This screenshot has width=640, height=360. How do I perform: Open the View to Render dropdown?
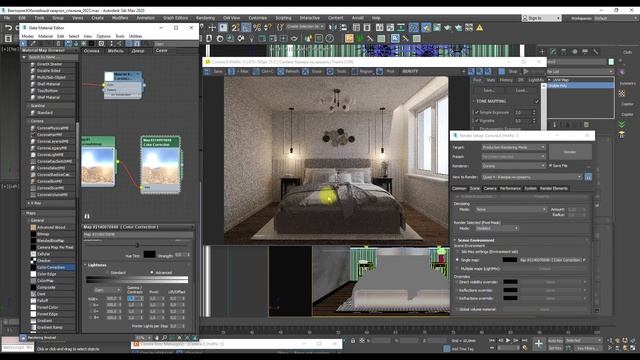coord(532,177)
